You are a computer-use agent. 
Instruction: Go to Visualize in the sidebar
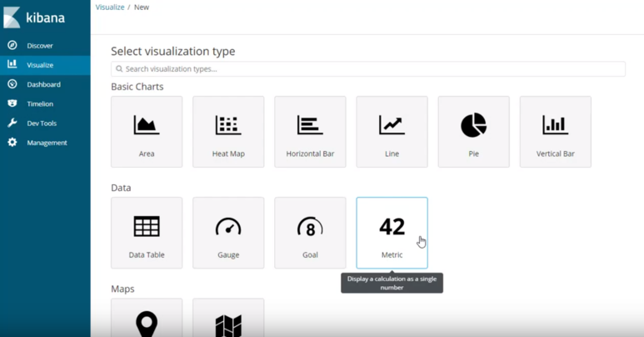tap(40, 65)
